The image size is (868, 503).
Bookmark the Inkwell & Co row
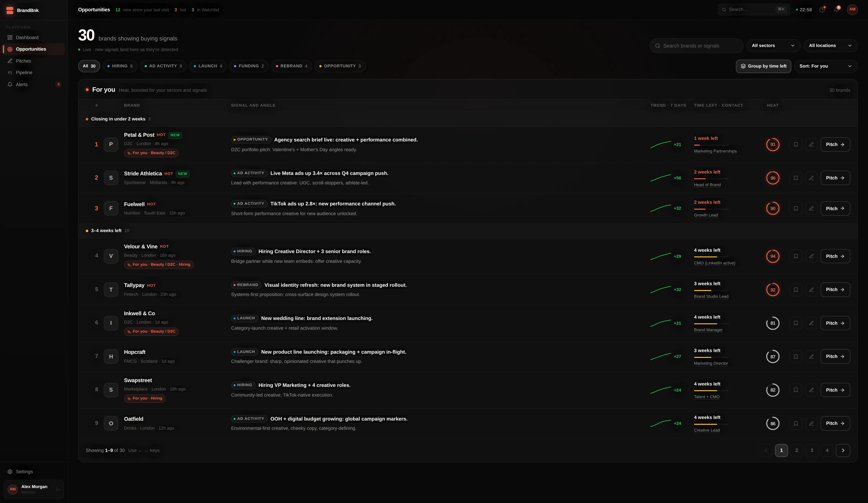point(796,323)
